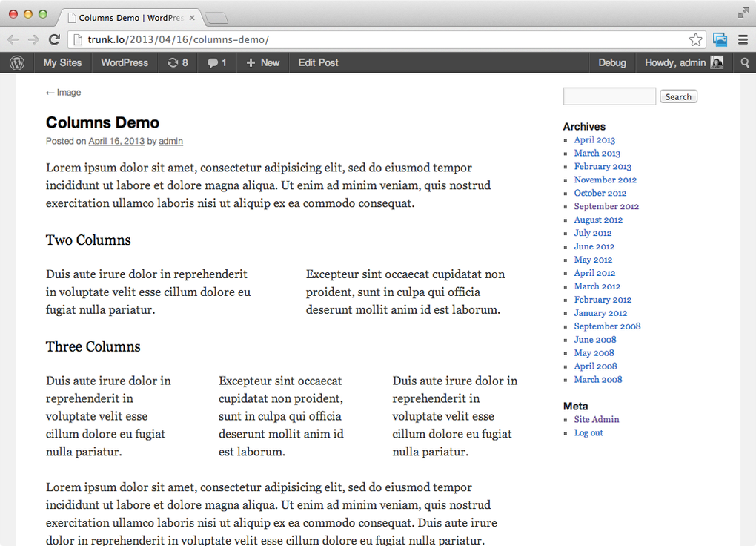Open updates via the circular-arrows icon showing 8

click(x=177, y=63)
